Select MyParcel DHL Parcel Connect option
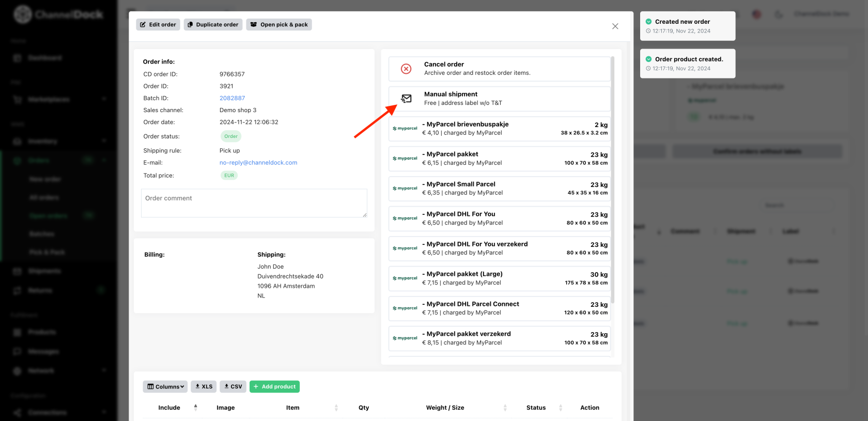The height and width of the screenshot is (421, 868). [499, 308]
